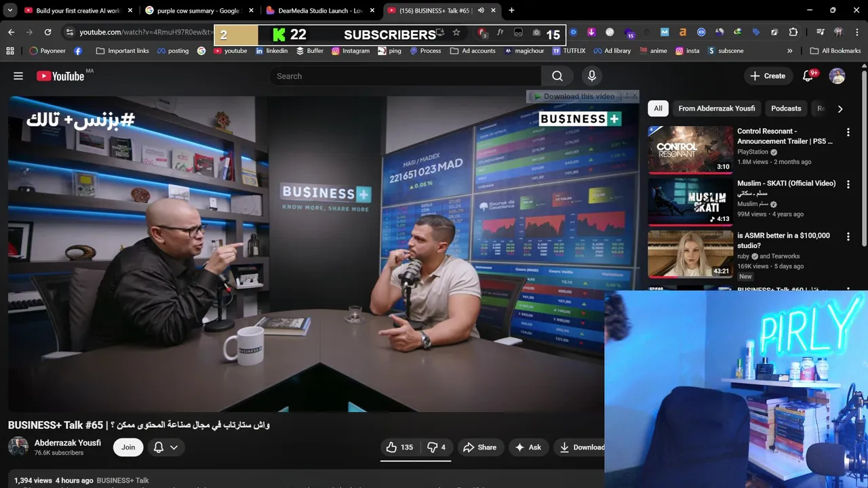Open the subscene bookmark
868x488 pixels.
point(725,51)
